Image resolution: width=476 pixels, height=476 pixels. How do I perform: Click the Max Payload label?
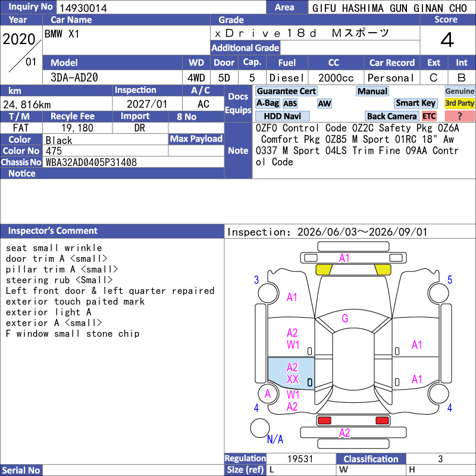(196, 139)
